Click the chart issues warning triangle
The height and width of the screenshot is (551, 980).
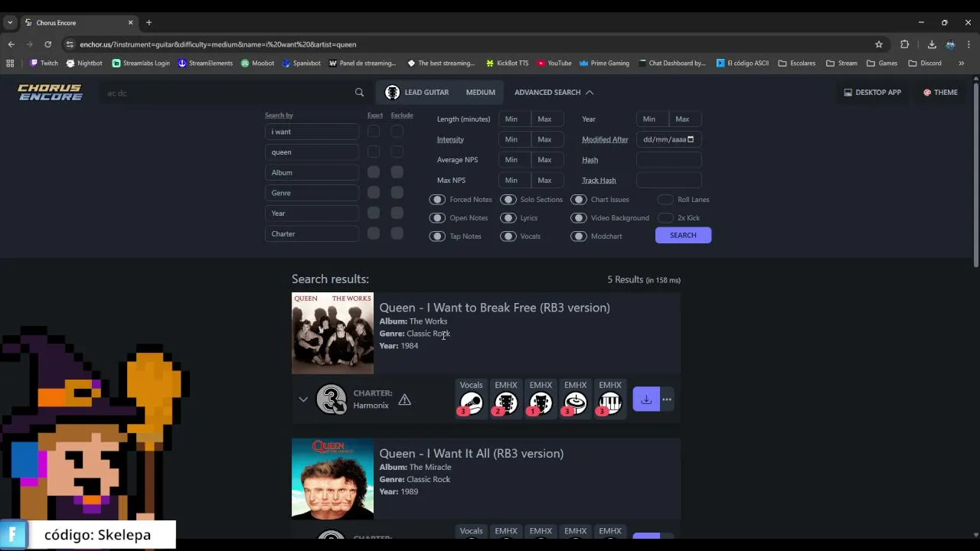click(x=404, y=399)
